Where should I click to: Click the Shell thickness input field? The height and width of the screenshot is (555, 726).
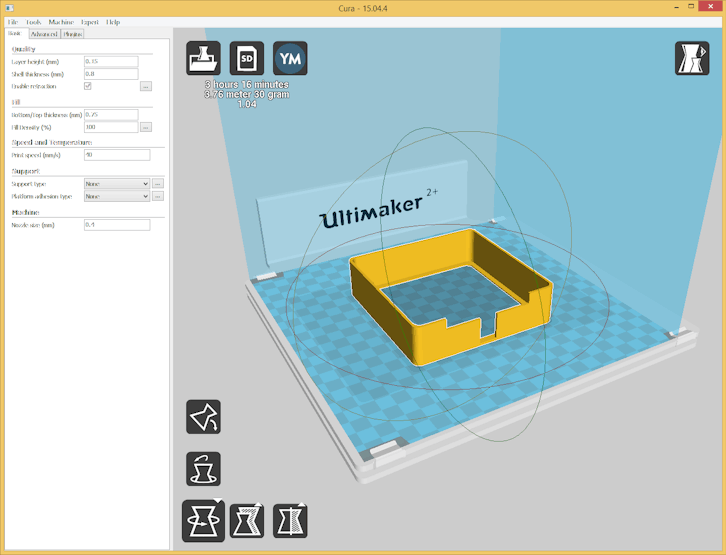click(x=111, y=74)
